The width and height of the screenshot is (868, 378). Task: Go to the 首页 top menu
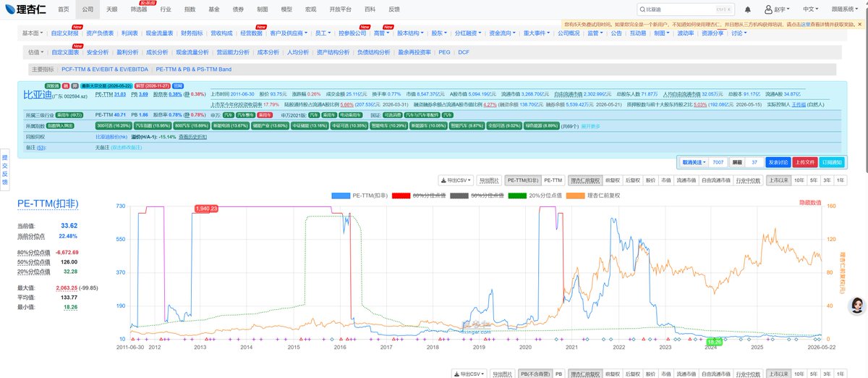pos(64,9)
